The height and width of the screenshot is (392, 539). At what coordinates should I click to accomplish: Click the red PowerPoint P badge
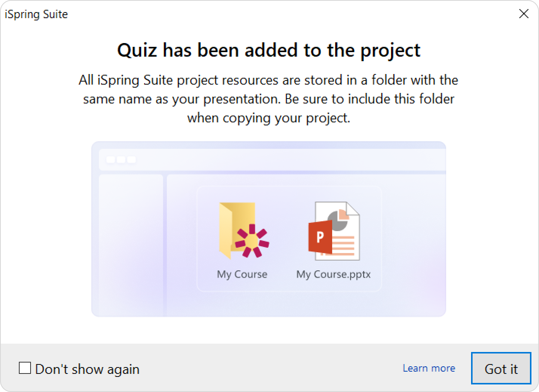pyautogui.click(x=320, y=237)
